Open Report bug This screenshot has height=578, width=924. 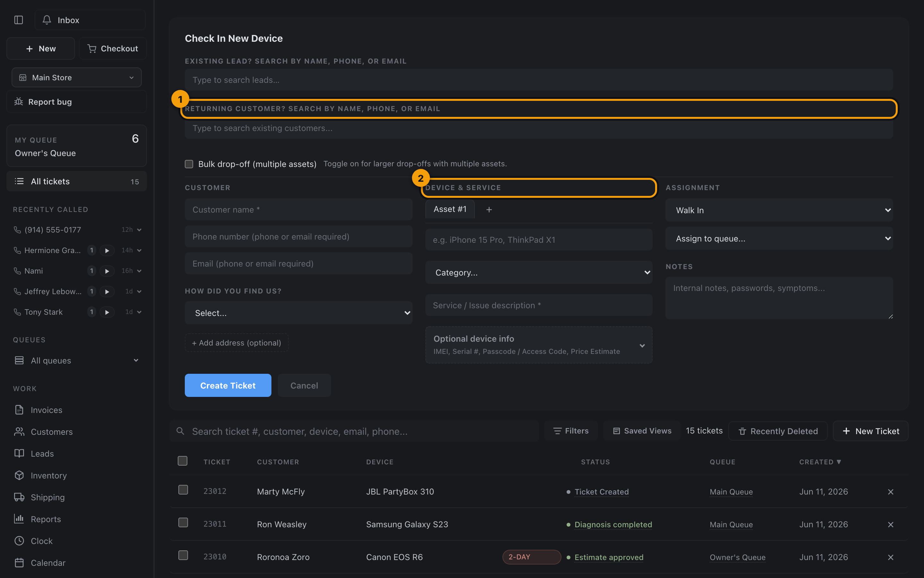pos(77,102)
